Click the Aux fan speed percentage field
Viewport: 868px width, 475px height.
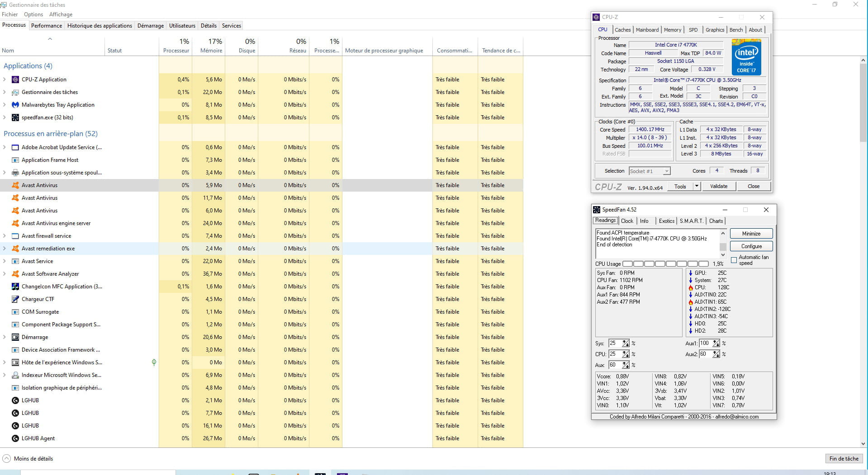[x=616, y=365]
